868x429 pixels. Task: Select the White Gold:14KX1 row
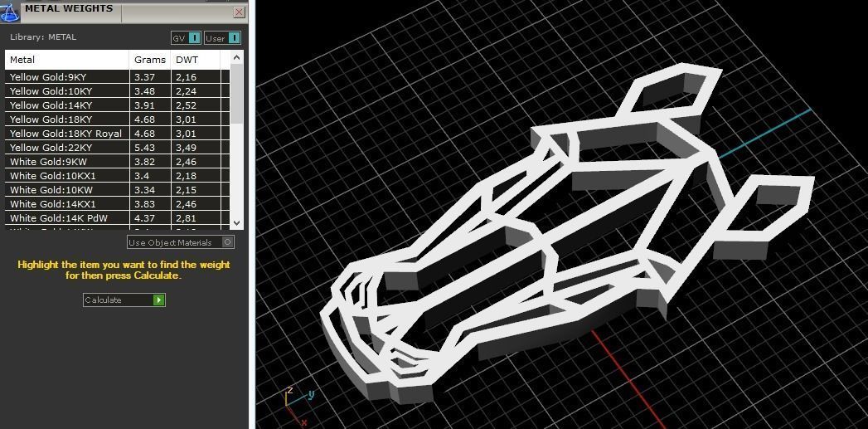(118, 204)
